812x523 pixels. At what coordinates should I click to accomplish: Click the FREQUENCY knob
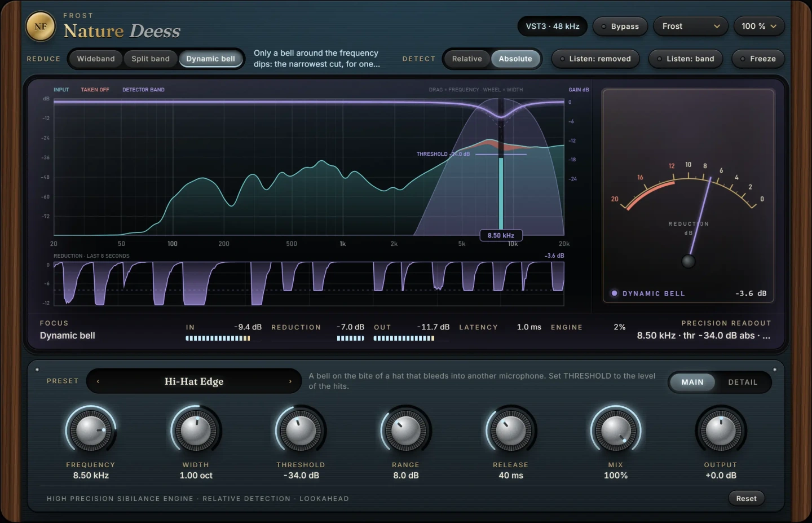click(91, 431)
